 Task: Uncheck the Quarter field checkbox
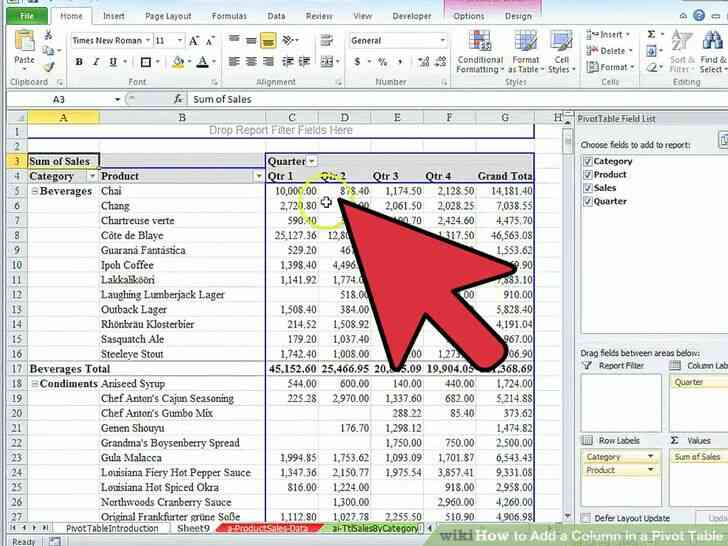pos(587,201)
